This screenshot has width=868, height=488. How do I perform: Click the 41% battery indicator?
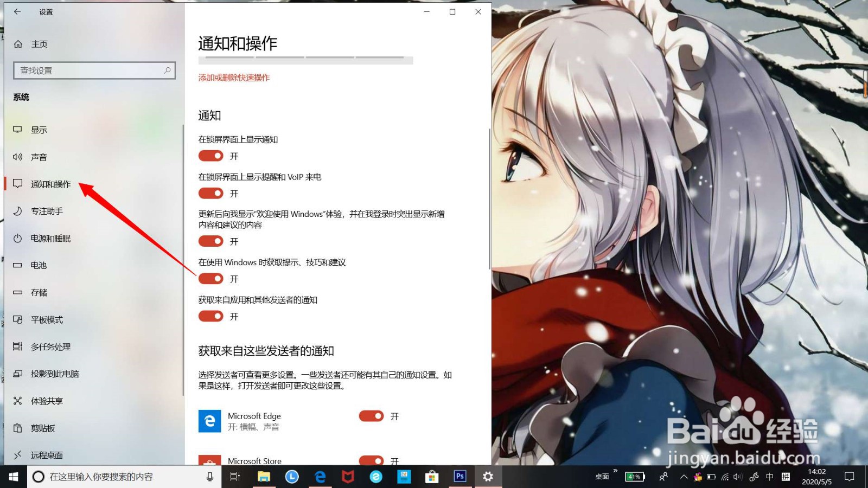point(635,477)
